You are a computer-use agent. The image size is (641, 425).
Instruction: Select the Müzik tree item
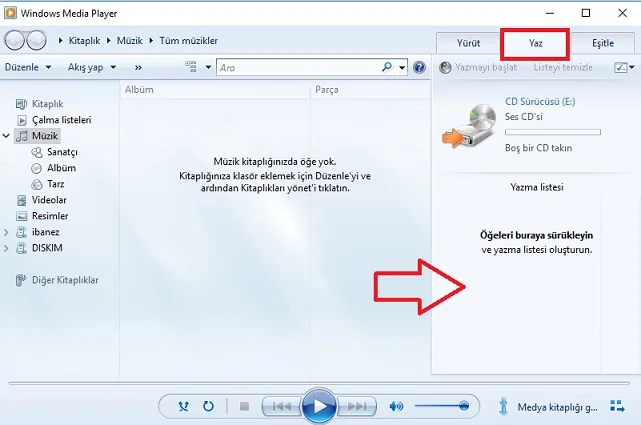point(37,136)
